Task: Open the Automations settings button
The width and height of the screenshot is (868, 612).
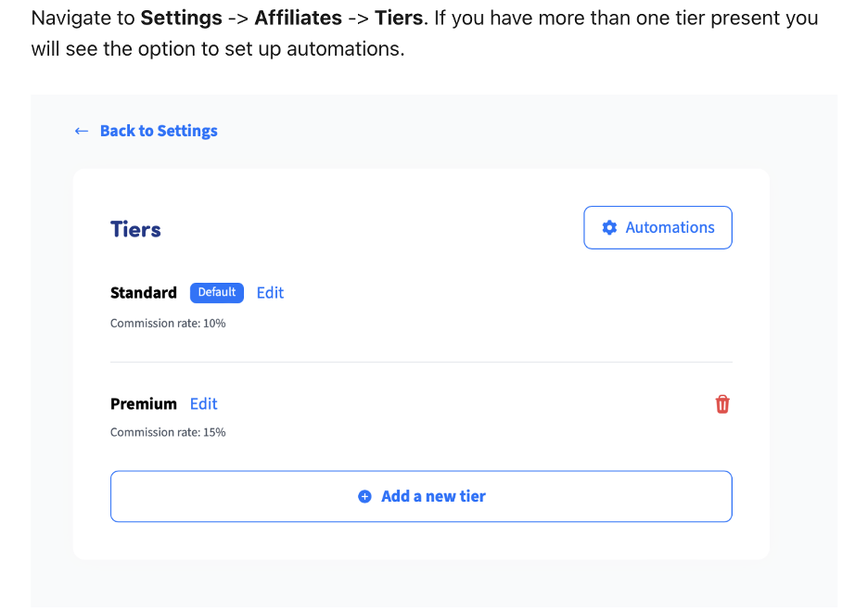Action: (x=657, y=227)
